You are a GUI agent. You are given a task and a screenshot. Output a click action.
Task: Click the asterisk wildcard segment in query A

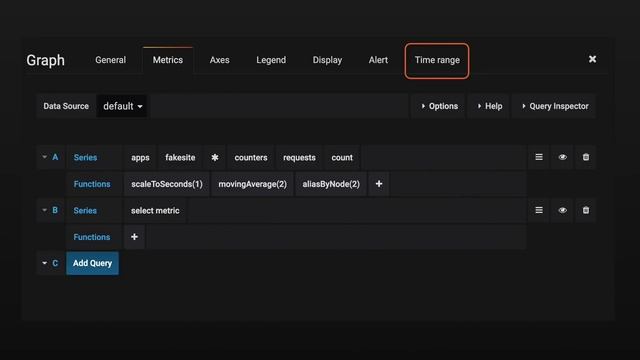click(215, 158)
